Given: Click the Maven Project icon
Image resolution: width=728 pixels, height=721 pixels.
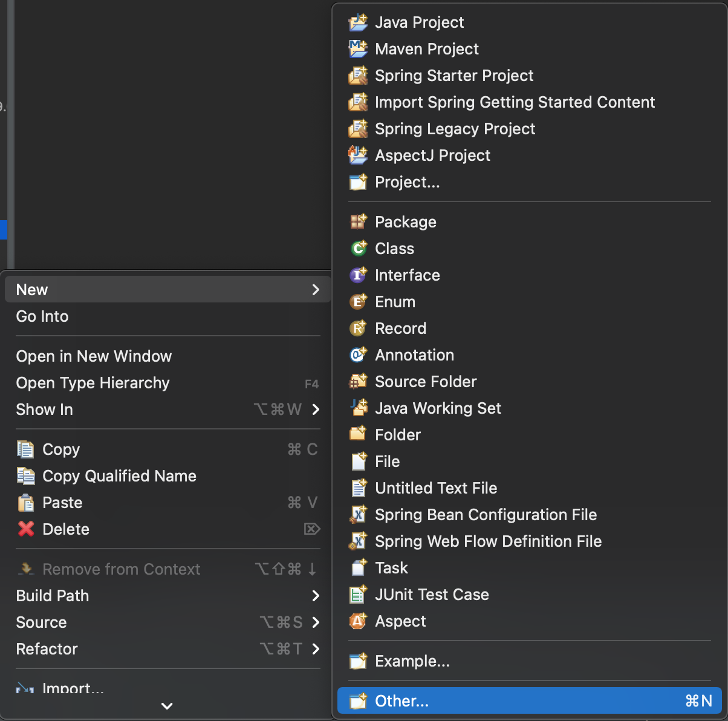Looking at the screenshot, I should 358,49.
